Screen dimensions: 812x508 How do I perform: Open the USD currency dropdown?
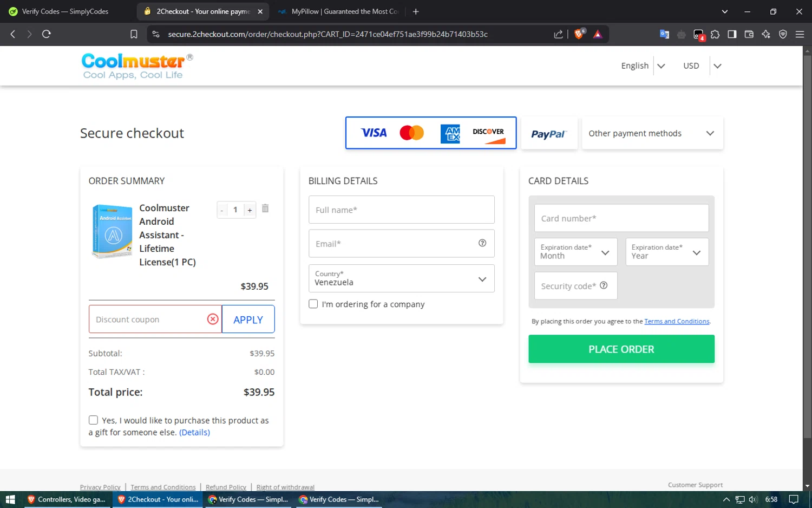[702, 66]
